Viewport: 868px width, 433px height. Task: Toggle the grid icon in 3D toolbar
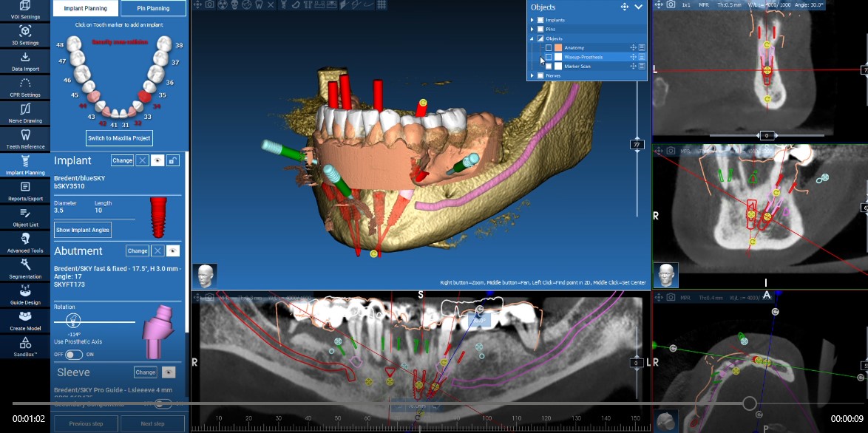click(382, 5)
